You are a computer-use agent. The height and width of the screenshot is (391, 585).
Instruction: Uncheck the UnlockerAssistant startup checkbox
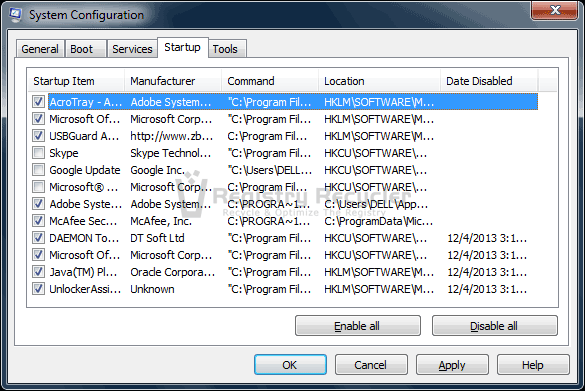coord(38,289)
